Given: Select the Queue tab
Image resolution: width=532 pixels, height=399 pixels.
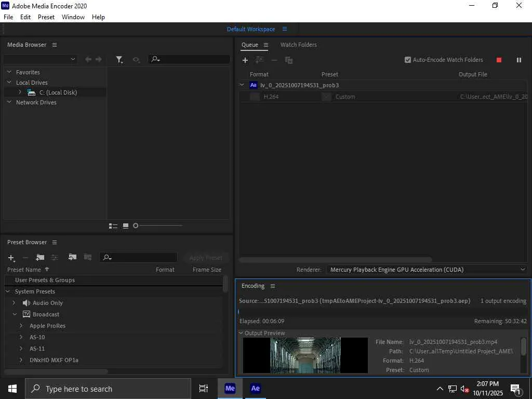Looking at the screenshot, I should pos(250,45).
